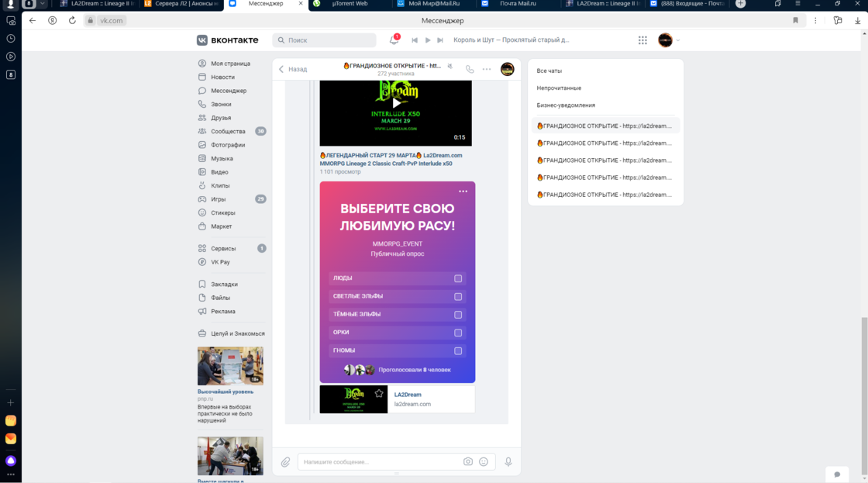Expand the profile avatar dropdown

(668, 40)
